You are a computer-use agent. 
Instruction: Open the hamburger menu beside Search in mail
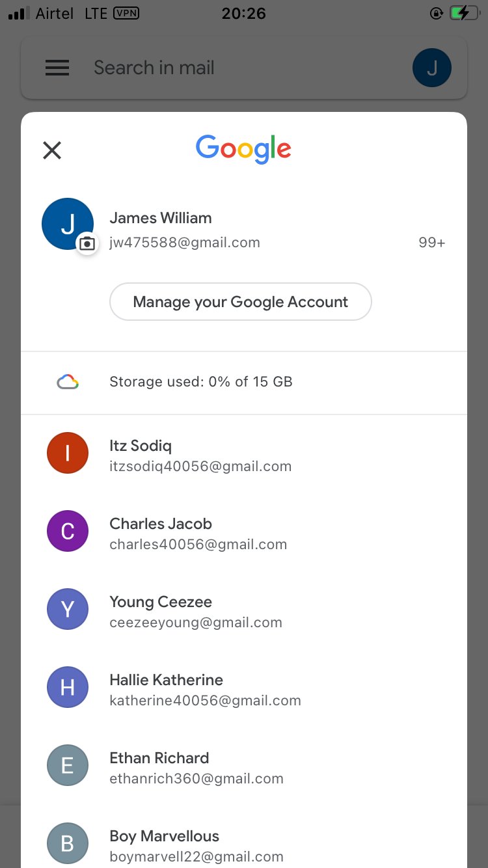57,68
